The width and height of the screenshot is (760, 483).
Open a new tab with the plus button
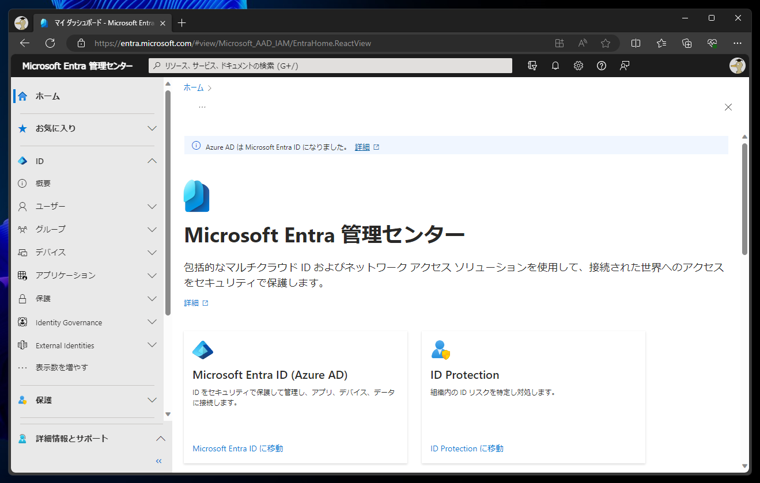coord(182,23)
